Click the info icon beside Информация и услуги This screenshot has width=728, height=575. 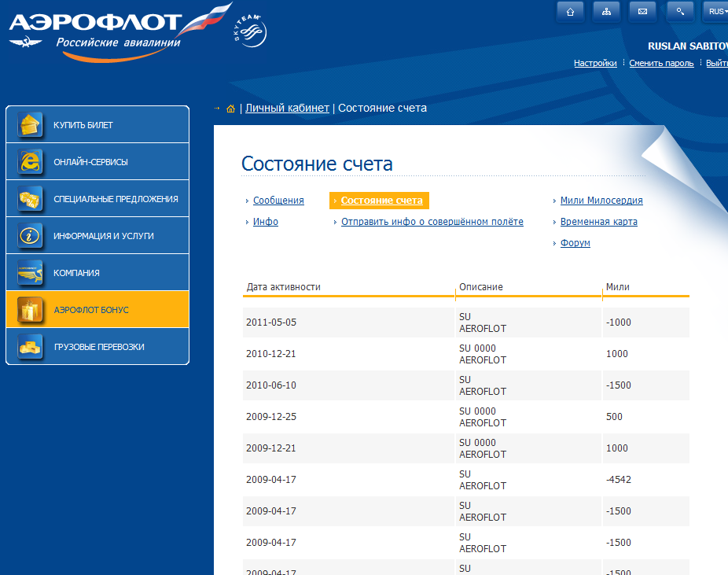tap(30, 235)
